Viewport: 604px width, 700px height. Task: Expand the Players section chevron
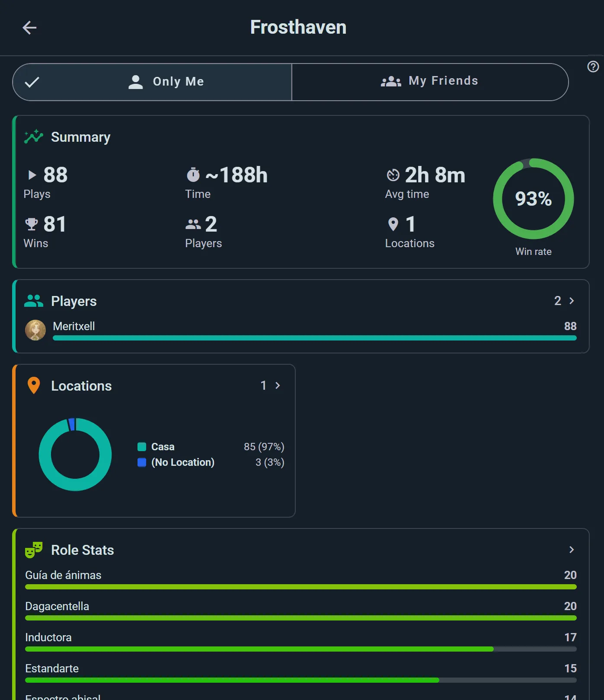[572, 301]
